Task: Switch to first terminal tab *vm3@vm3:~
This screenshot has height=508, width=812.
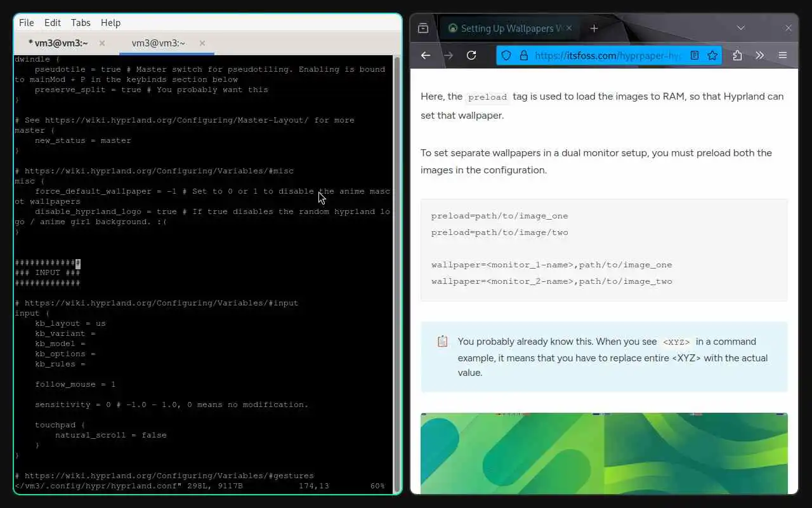Action: [x=58, y=43]
